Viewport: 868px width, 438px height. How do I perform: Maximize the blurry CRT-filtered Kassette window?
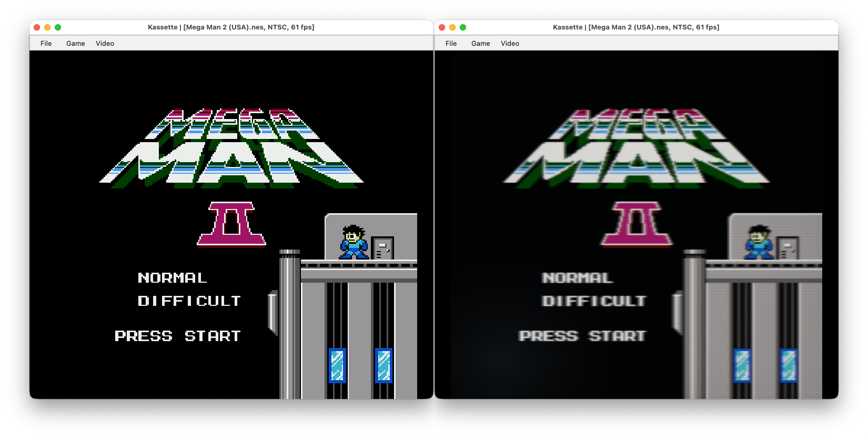(x=463, y=27)
